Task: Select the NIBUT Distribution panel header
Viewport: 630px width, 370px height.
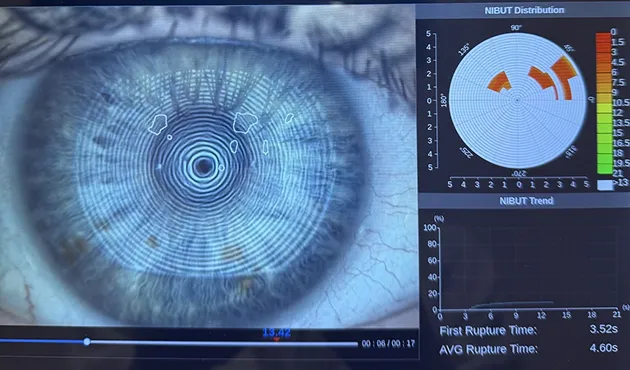Action: coord(523,10)
